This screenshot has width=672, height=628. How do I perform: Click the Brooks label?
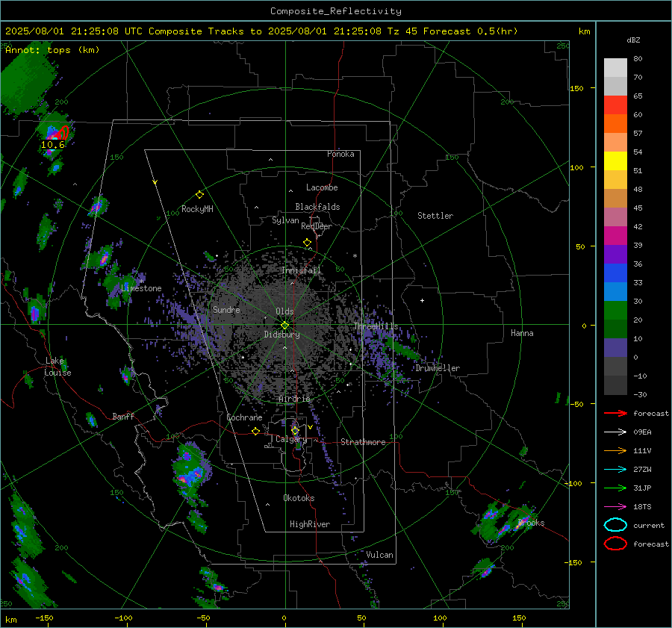click(x=531, y=523)
